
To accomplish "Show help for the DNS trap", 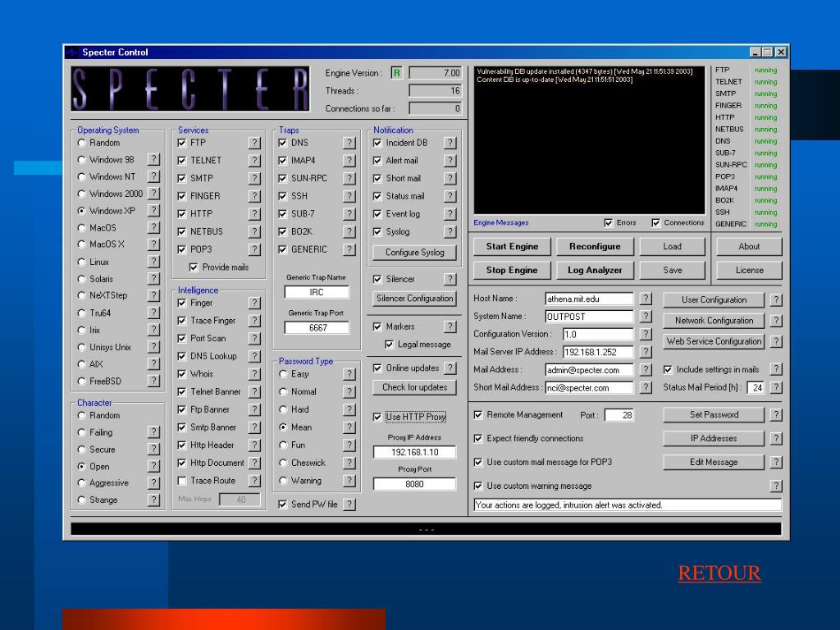I will click(349, 143).
